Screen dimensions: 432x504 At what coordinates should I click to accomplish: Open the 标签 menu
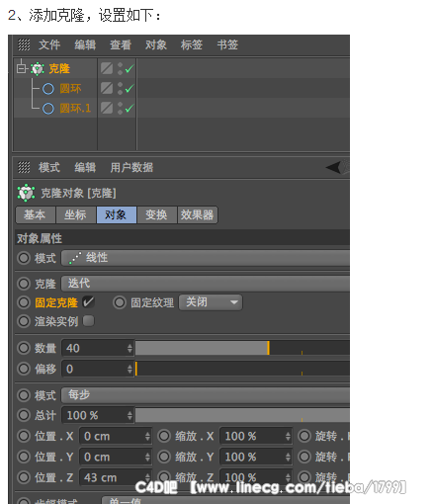pyautogui.click(x=192, y=44)
